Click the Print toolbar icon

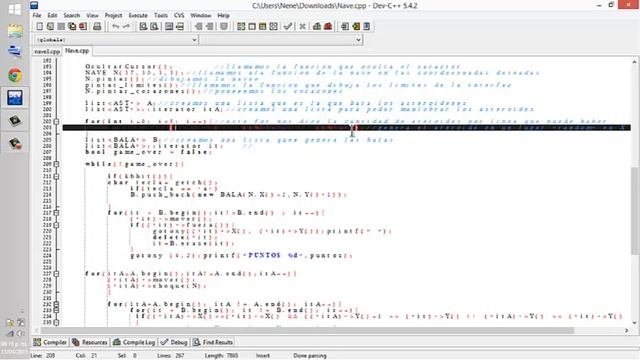point(97,27)
